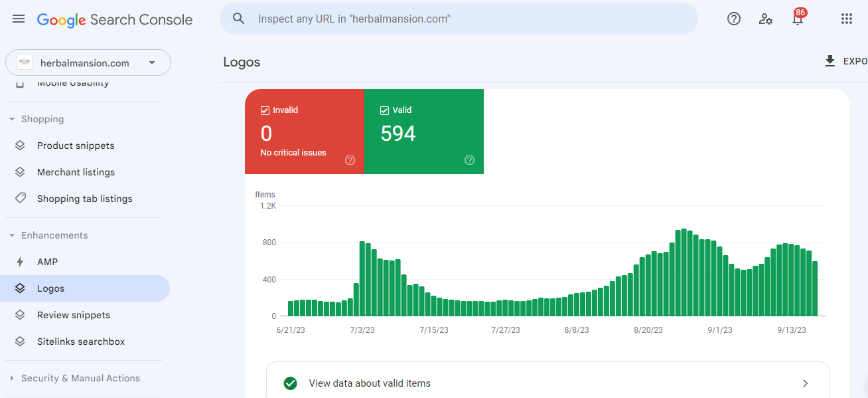Click the URL inspection search field
The height and width of the screenshot is (398, 868).
pyautogui.click(x=459, y=19)
